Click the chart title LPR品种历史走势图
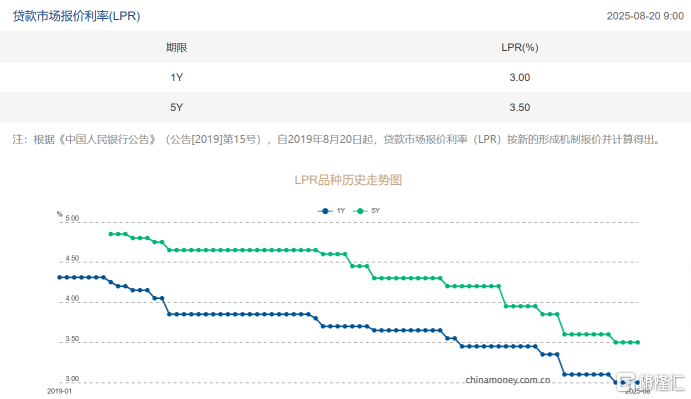 348,180
